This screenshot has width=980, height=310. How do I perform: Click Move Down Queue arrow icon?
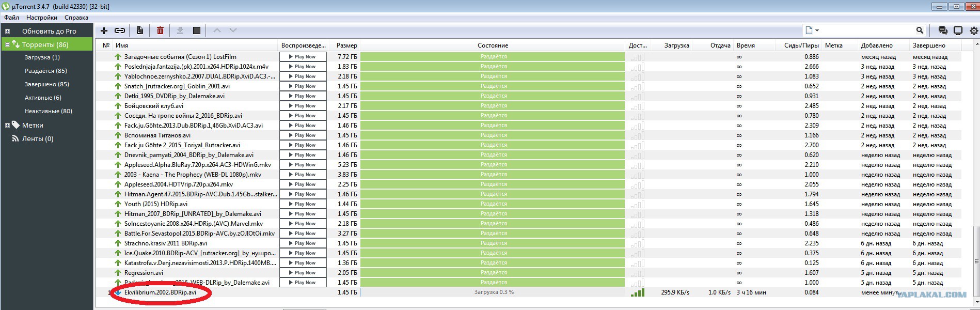click(233, 30)
